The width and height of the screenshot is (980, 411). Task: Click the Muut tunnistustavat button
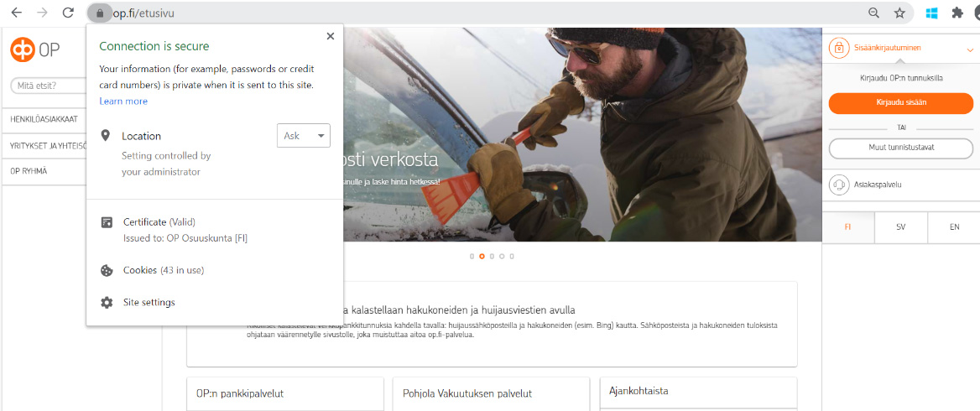(900, 148)
